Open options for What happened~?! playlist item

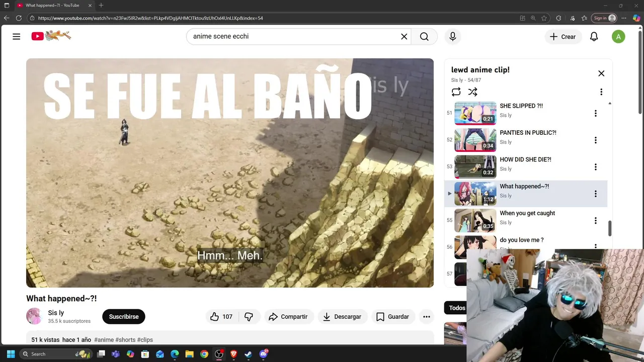pyautogui.click(x=596, y=194)
